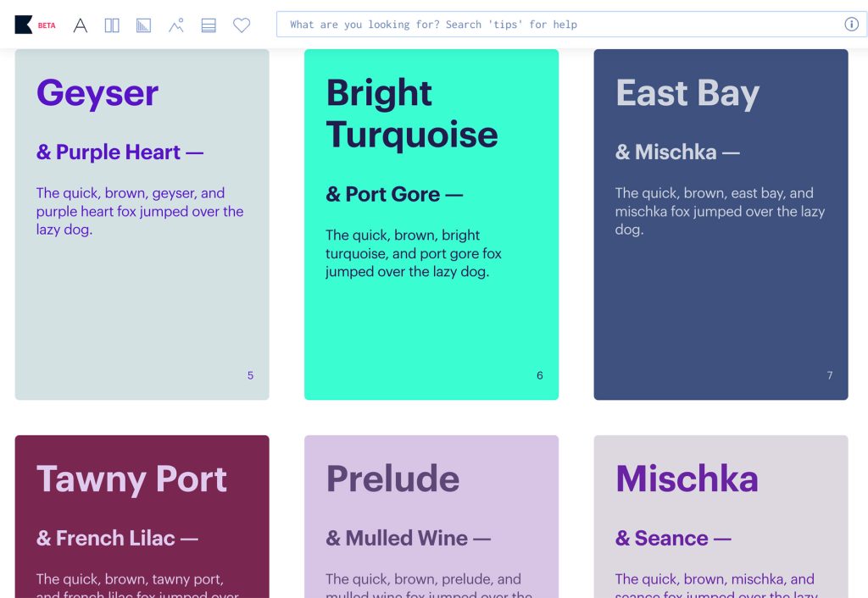
Task: Click the '& Purple Heart —' subheading
Action: tap(120, 152)
